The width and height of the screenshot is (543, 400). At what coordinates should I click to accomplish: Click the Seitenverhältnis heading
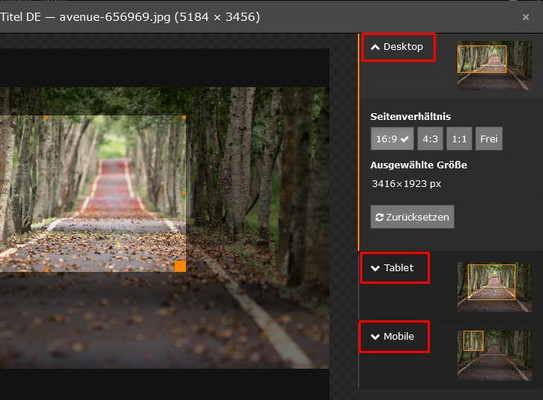click(x=410, y=116)
